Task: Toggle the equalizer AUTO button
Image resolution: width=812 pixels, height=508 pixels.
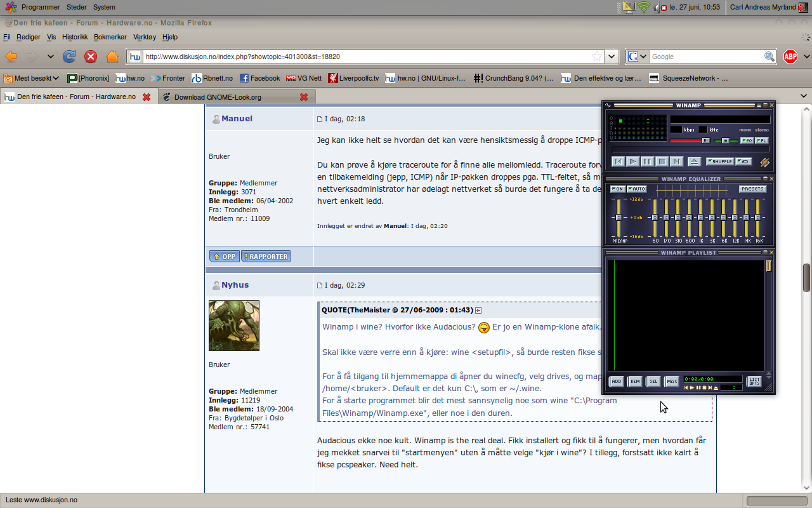Action: [x=636, y=189]
